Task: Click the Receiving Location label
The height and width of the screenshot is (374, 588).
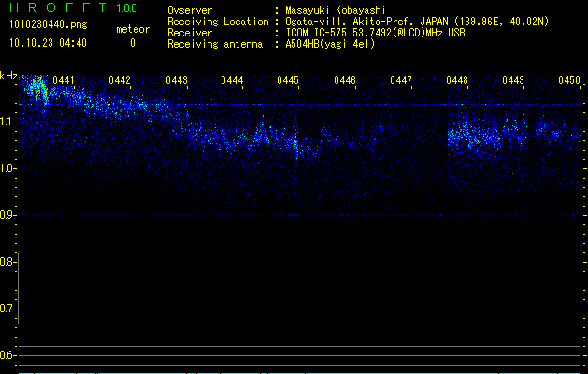Action: click(218, 22)
